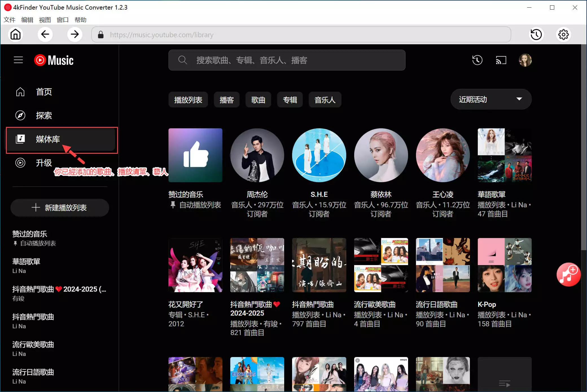587x392 pixels.
Task: Filter library by 专辑
Action: point(290,100)
